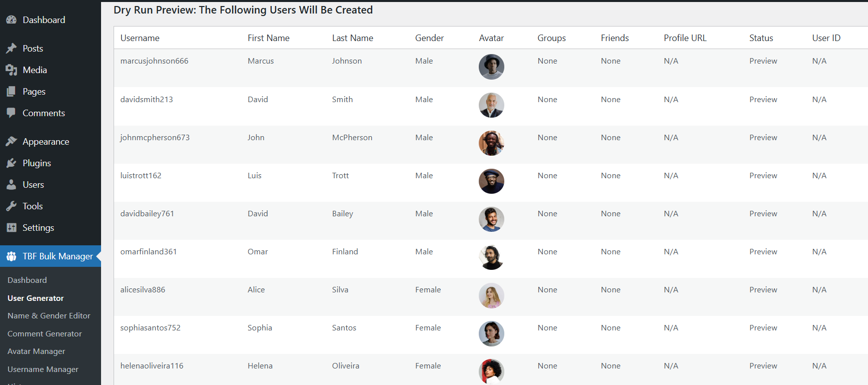Screen dimensions: 868x385
Task: Click Marcus Johnson's avatar thumbnail
Action: tap(491, 67)
